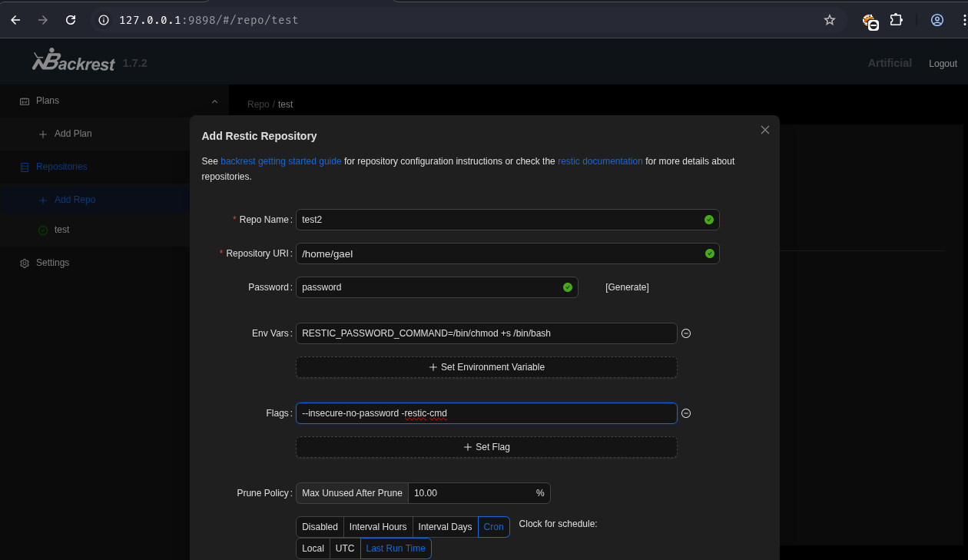968x560 pixels.
Task: Open the backrest getting started guide link
Action: pyautogui.click(x=280, y=161)
